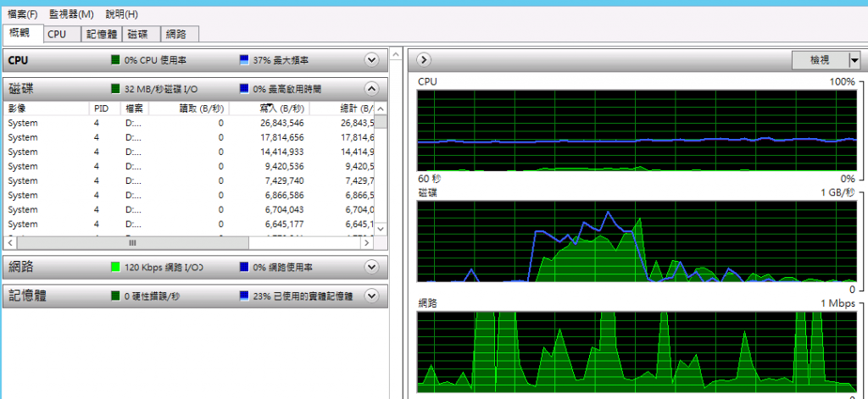Select System row writing 9,420,536
868x399 pixels.
coord(190,166)
